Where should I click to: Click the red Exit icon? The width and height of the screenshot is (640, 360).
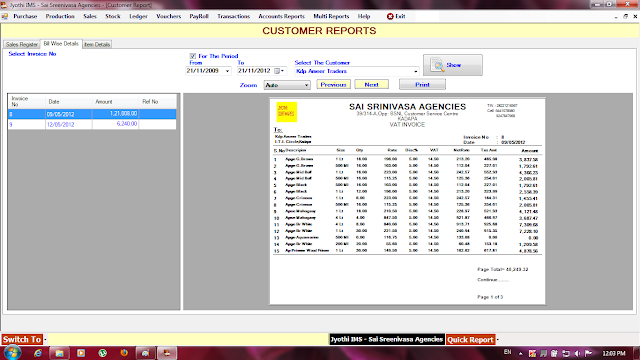click(x=390, y=16)
